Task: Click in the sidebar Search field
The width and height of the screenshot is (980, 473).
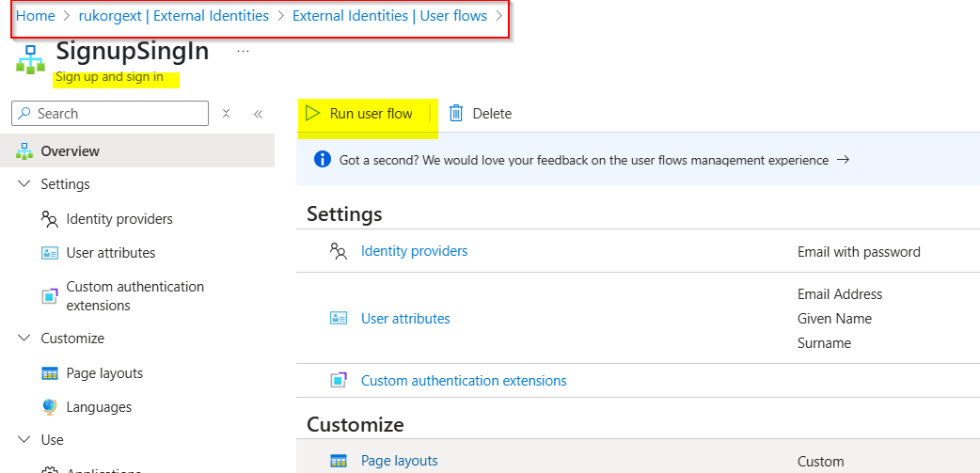Action: [110, 113]
